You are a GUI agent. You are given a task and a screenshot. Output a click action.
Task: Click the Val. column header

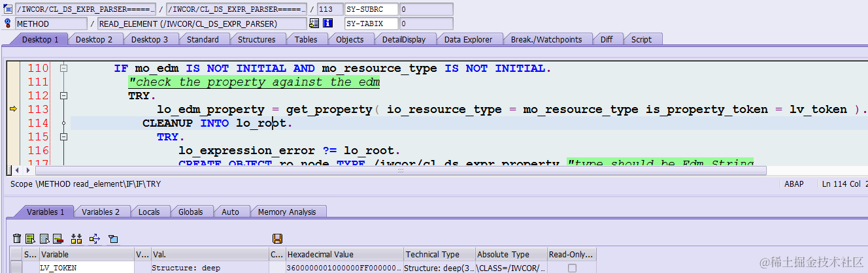tap(209, 255)
